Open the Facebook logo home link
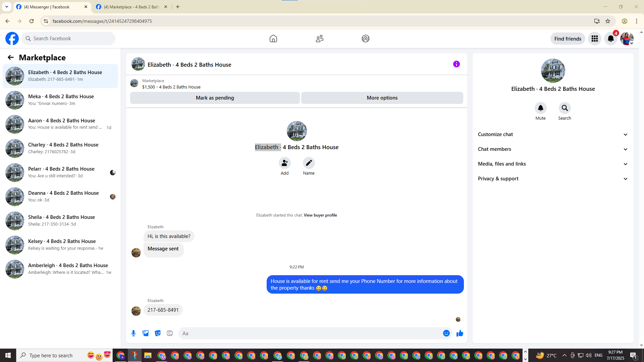Image resolution: width=644 pixels, height=362 pixels. point(12,39)
